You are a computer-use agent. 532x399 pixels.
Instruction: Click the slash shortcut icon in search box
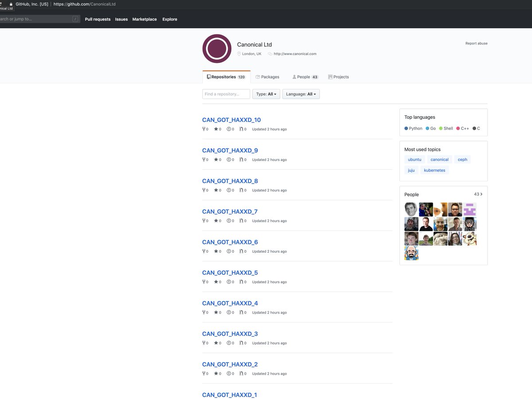pos(75,19)
